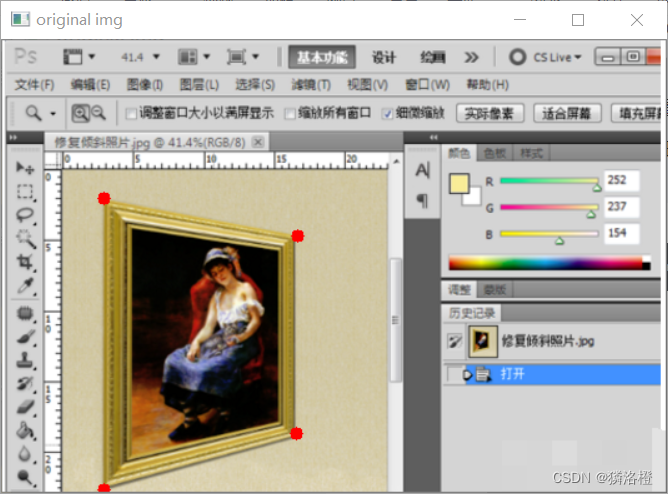Open the 帮助(H) menu
The height and width of the screenshot is (494, 668).
coord(487,85)
